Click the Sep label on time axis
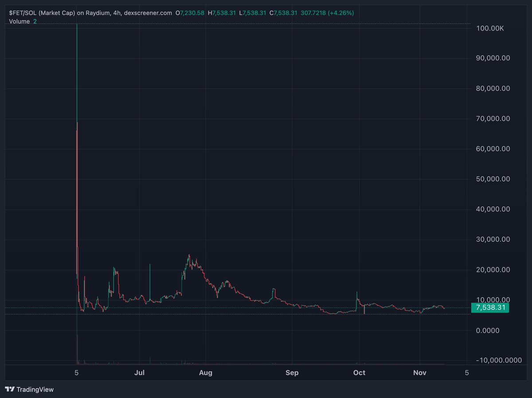Screen dimensions: 532x398 point(292,373)
